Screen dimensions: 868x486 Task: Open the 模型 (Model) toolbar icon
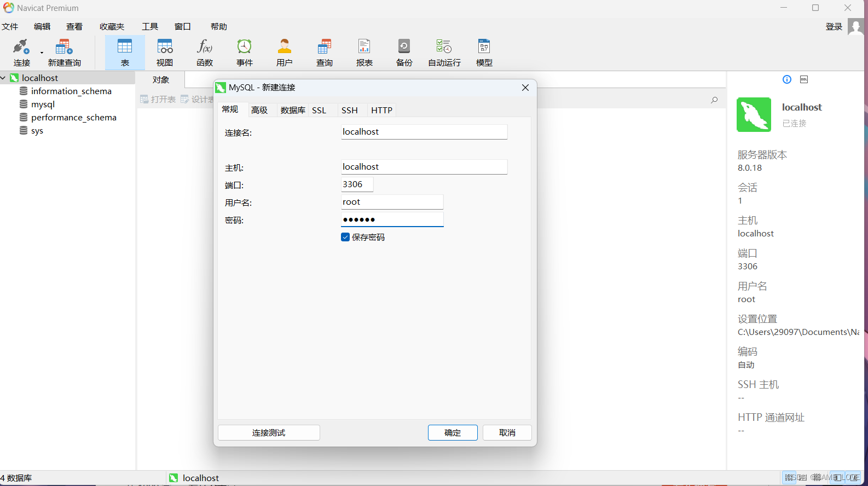[484, 53]
